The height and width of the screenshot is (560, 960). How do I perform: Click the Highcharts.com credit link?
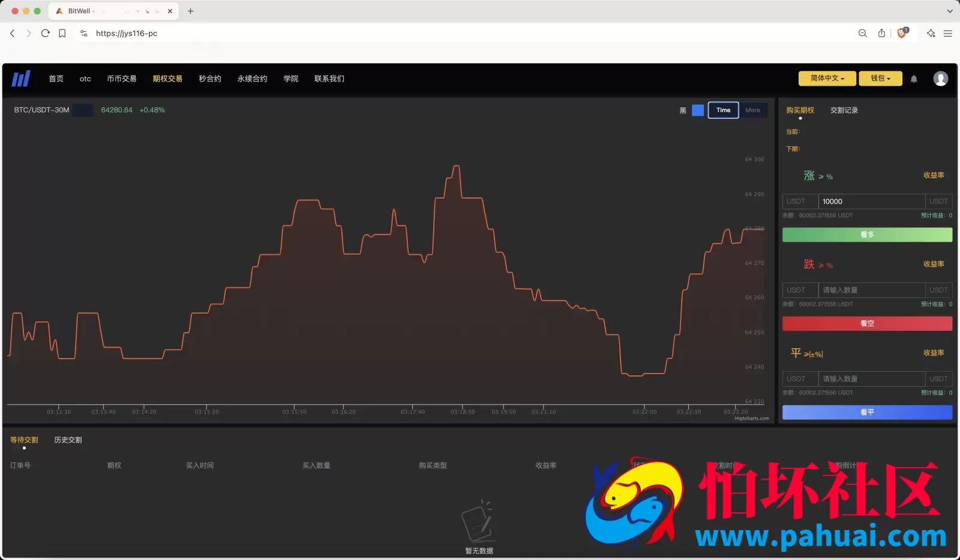coord(752,419)
